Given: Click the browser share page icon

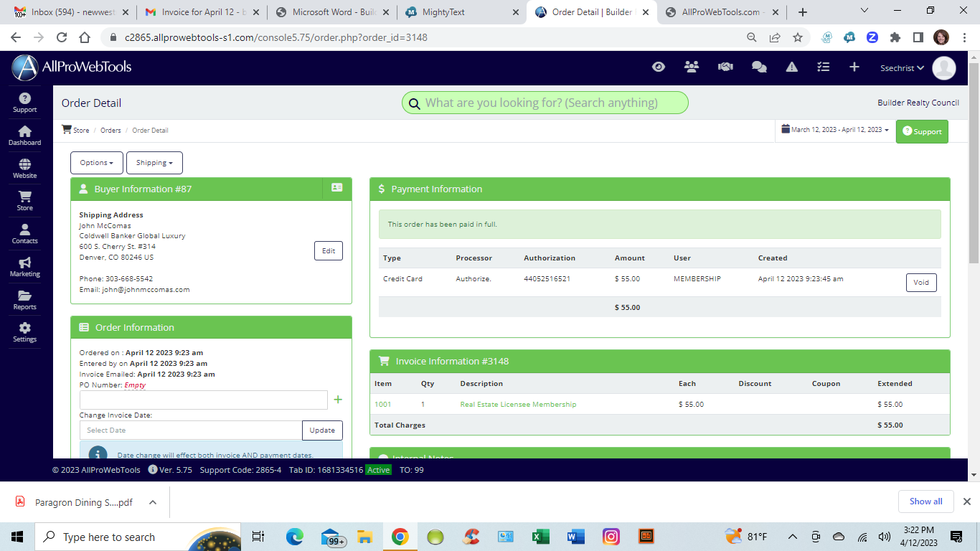Looking at the screenshot, I should [x=775, y=37].
